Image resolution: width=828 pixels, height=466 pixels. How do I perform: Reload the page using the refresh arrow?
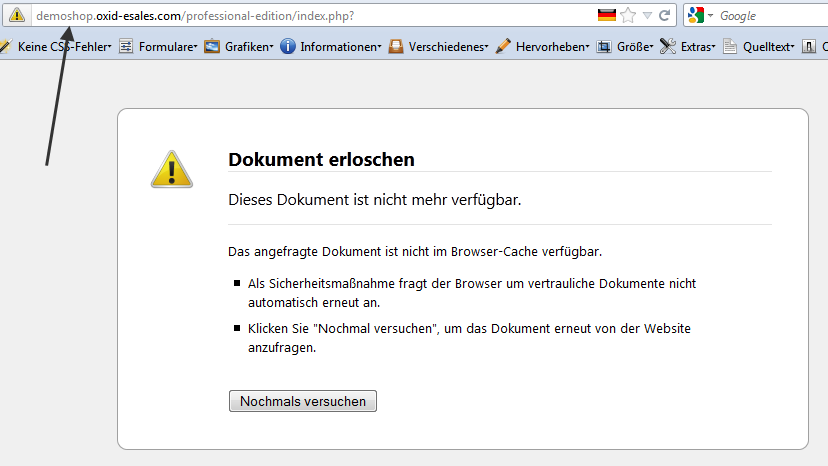(664, 16)
